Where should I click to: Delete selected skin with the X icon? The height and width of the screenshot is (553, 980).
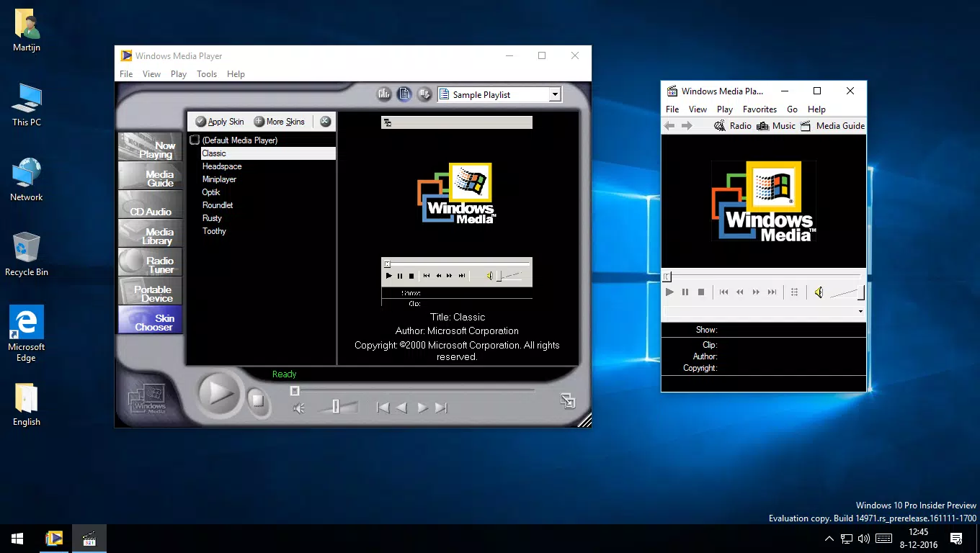pos(326,122)
